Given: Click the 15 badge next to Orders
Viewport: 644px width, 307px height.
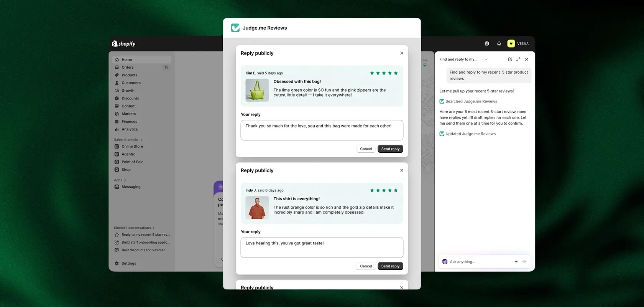Looking at the screenshot, I should [166, 68].
